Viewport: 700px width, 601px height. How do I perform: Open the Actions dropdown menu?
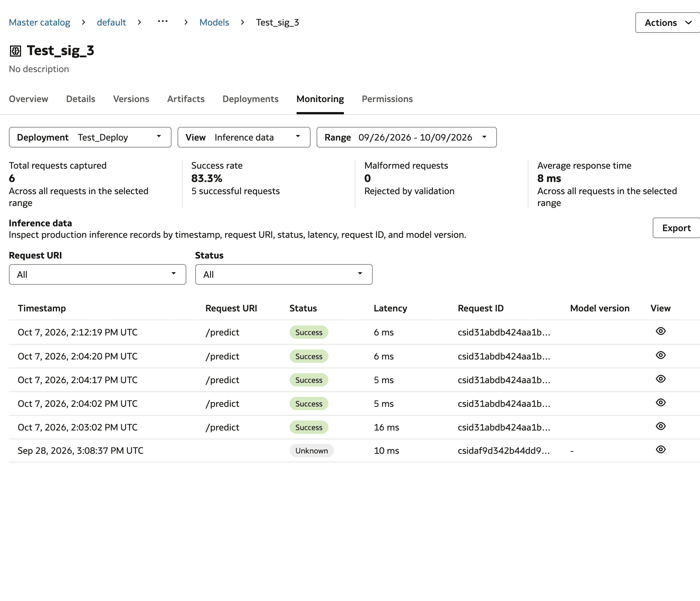(667, 23)
